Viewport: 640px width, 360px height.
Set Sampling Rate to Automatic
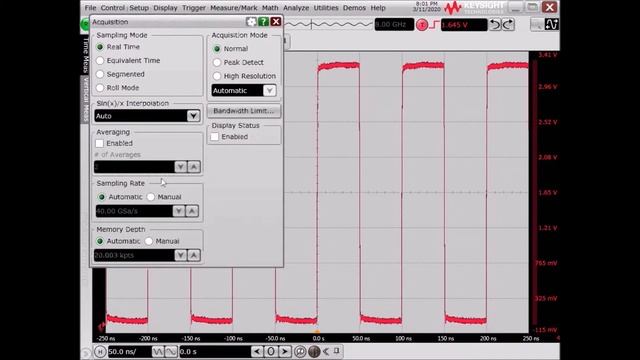[x=102, y=197]
